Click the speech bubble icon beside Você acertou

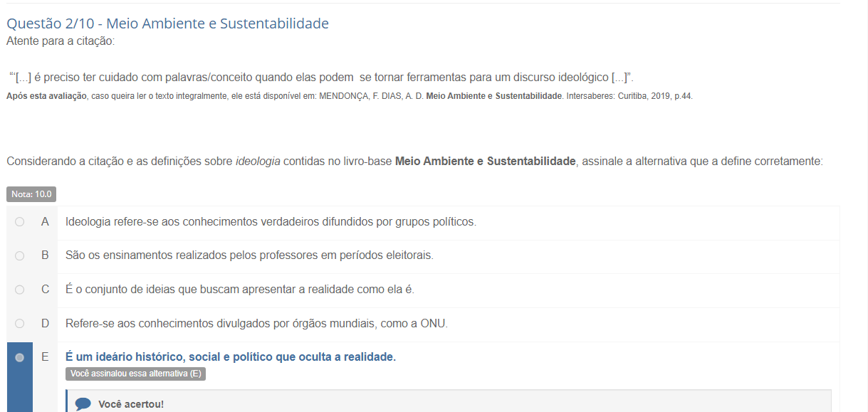[83, 404]
